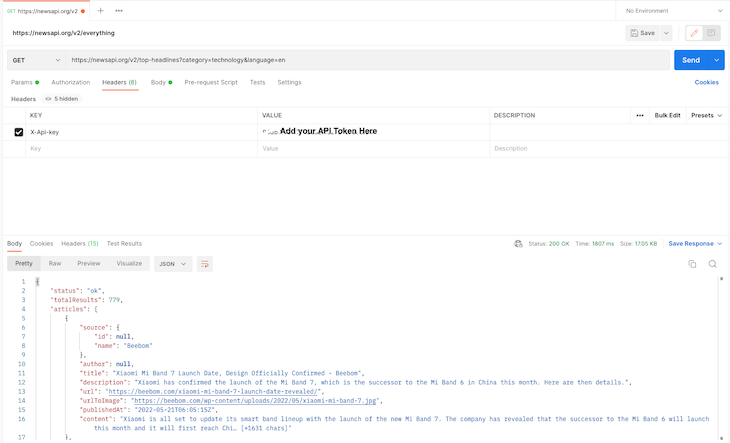Image resolution: width=730 pixels, height=443 pixels.
Task: Open the Test Results tab
Action: [x=124, y=243]
